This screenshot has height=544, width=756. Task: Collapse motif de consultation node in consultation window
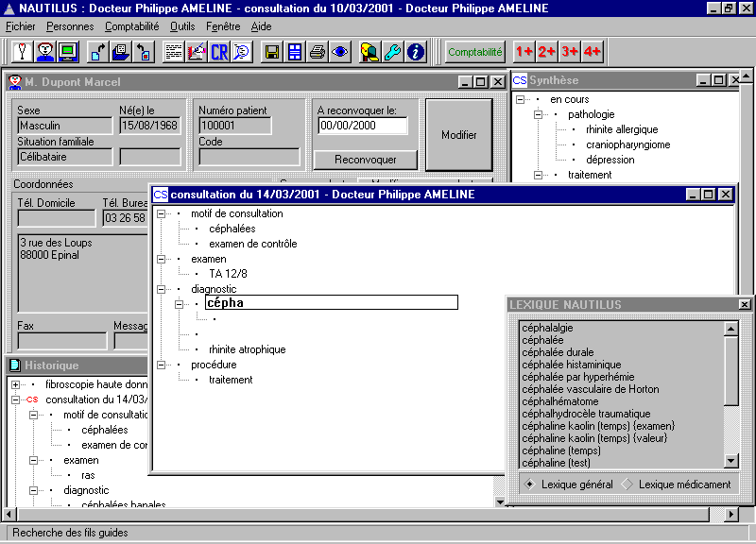[161, 214]
